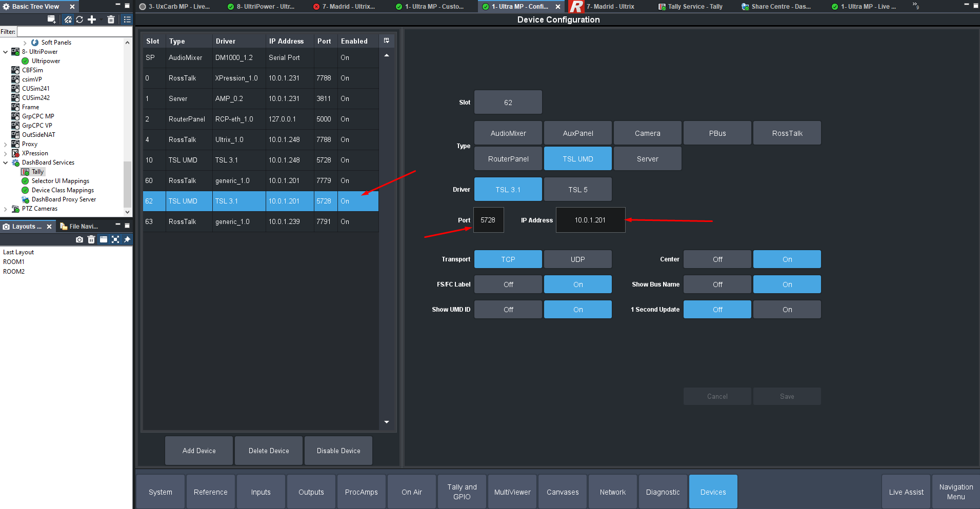Screen dimensions: 980x509
Task: Click the add (plus) icon in tree toolbar
Action: coord(92,19)
